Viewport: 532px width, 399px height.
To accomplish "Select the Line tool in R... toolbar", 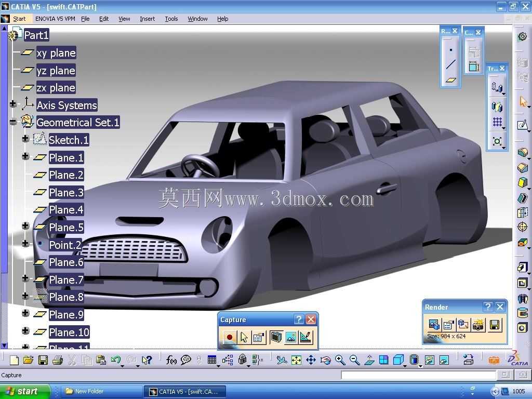I will click(x=450, y=64).
